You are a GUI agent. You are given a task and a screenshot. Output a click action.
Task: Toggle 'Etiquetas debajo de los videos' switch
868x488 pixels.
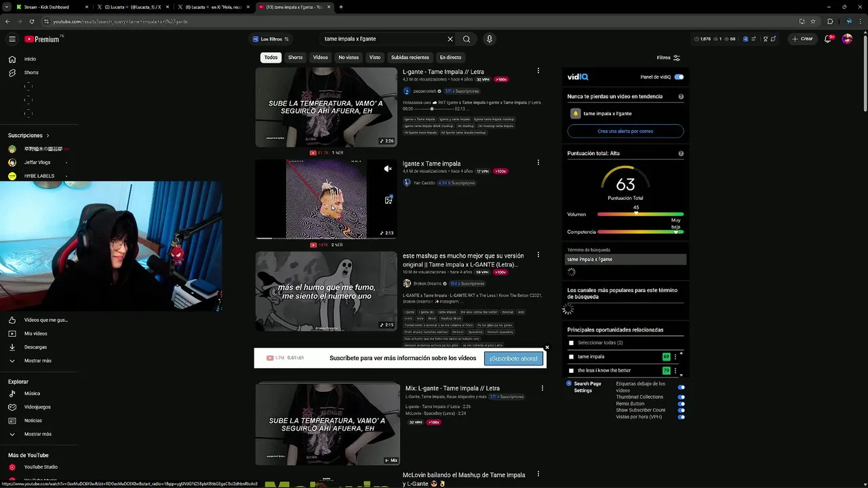click(x=681, y=387)
